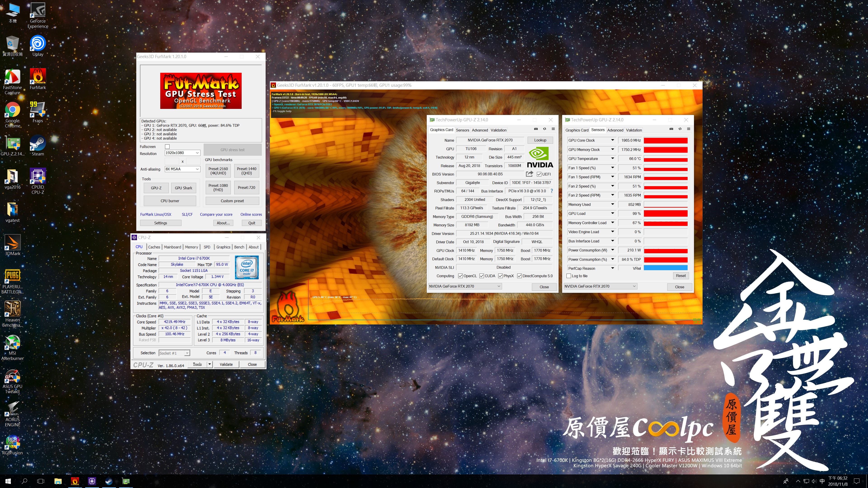The height and width of the screenshot is (488, 868).
Task: Open the Recycle Bin desktop icon
Action: click(x=12, y=46)
